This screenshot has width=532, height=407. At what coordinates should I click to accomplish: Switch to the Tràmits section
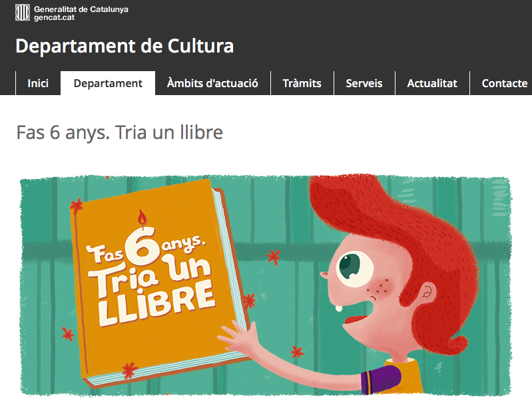point(302,83)
